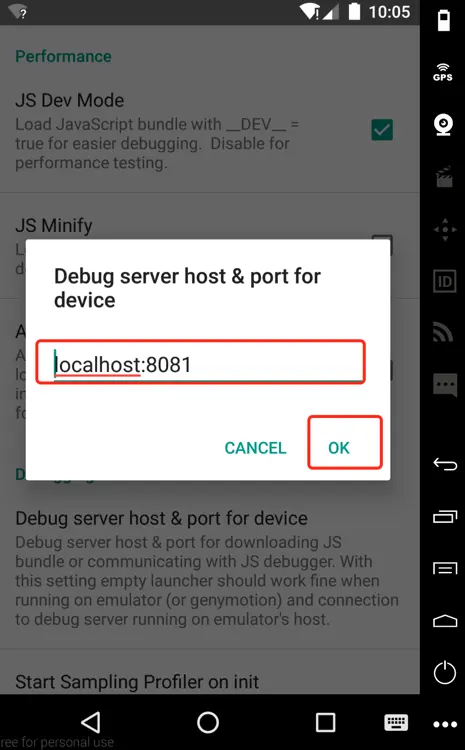Open the network signal widget

pos(443,332)
